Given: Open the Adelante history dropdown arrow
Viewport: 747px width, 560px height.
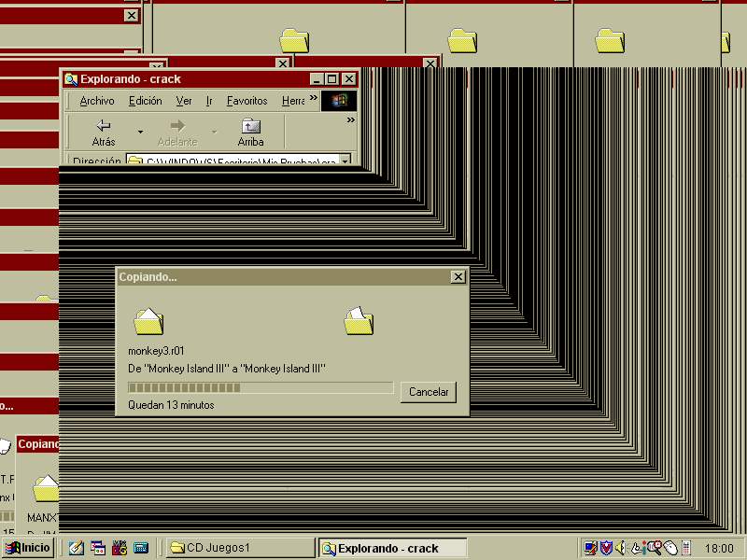Looking at the screenshot, I should click(214, 132).
